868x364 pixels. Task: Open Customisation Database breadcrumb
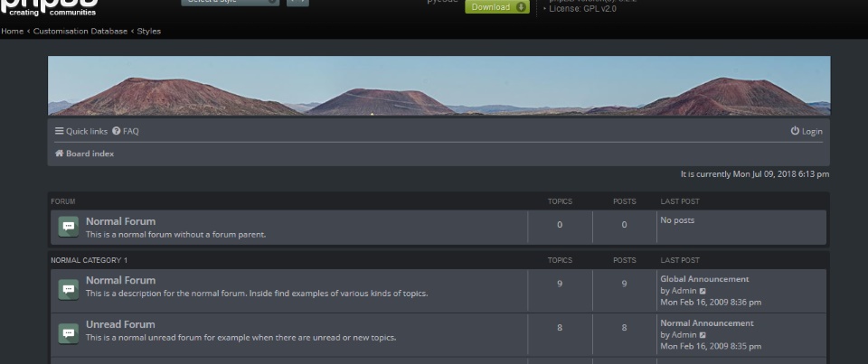[x=80, y=31]
